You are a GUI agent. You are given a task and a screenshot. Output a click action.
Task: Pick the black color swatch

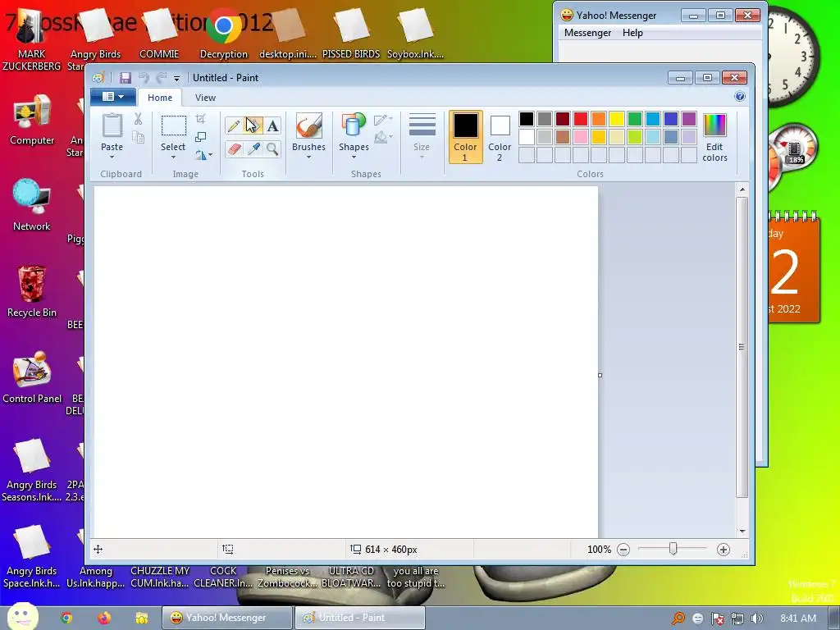click(527, 119)
